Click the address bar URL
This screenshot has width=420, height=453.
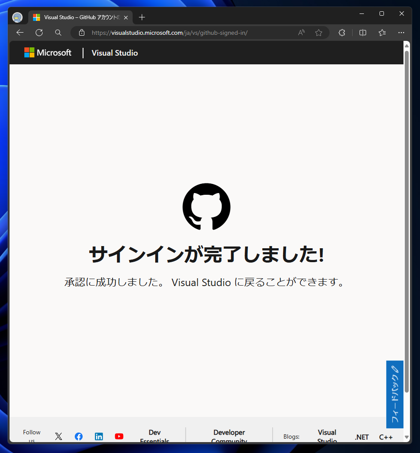click(x=170, y=33)
